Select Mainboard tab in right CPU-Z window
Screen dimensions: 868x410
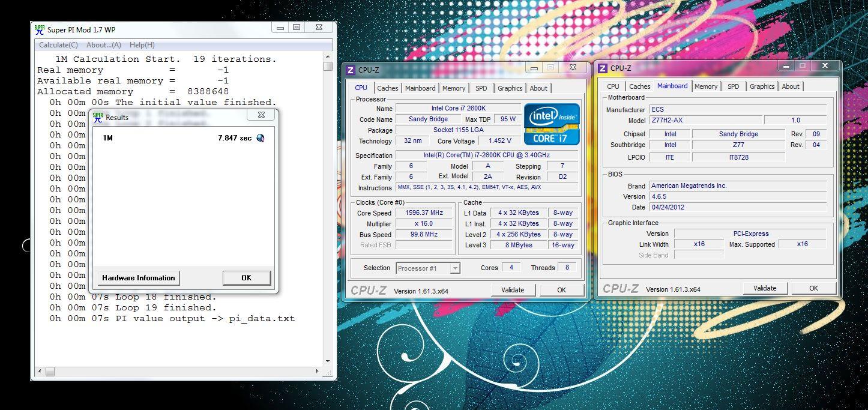coord(672,86)
